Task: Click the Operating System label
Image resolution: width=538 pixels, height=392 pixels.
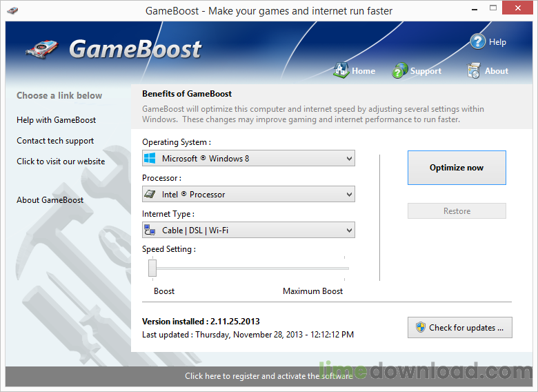Action: coord(177,142)
